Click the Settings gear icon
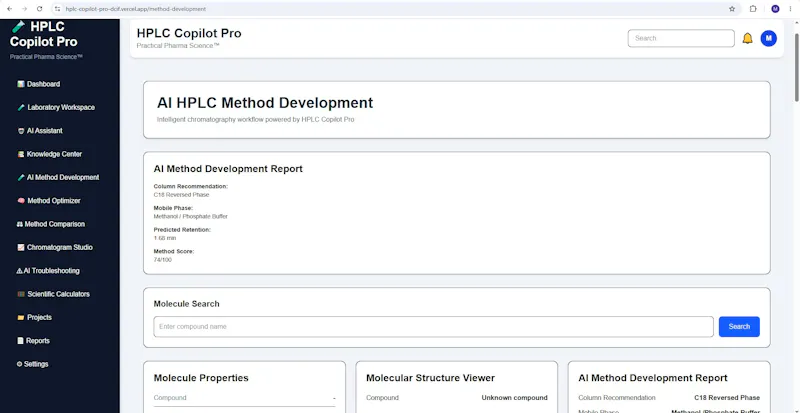This screenshot has height=413, width=800. click(x=19, y=365)
